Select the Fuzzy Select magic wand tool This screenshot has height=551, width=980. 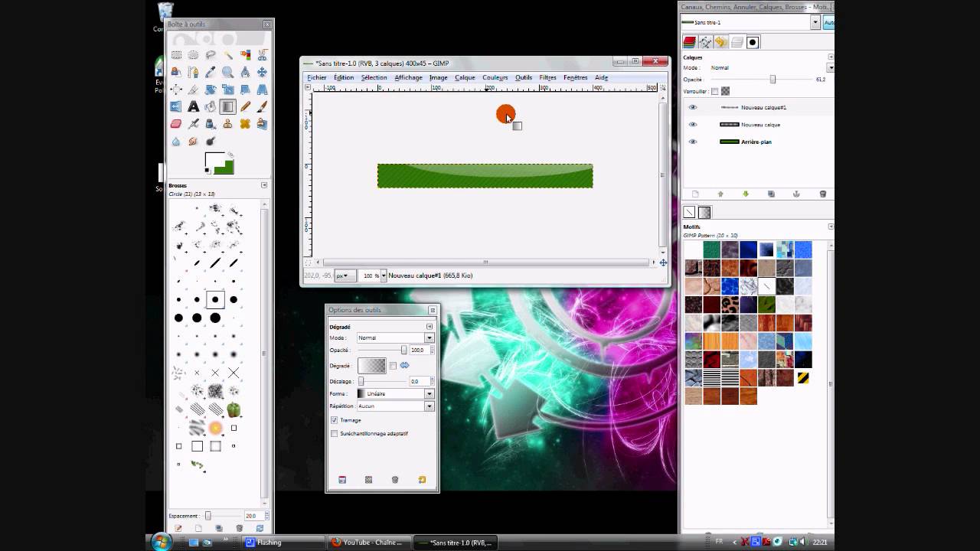[x=228, y=55]
